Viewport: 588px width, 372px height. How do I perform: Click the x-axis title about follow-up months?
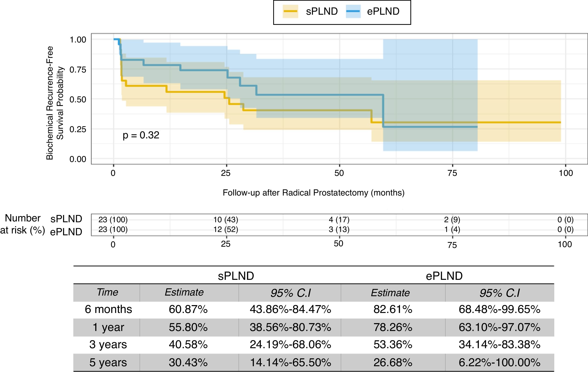pos(314,193)
